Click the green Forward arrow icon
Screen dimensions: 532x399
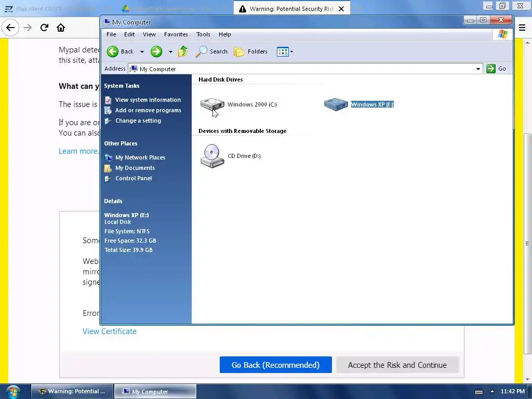(156, 51)
